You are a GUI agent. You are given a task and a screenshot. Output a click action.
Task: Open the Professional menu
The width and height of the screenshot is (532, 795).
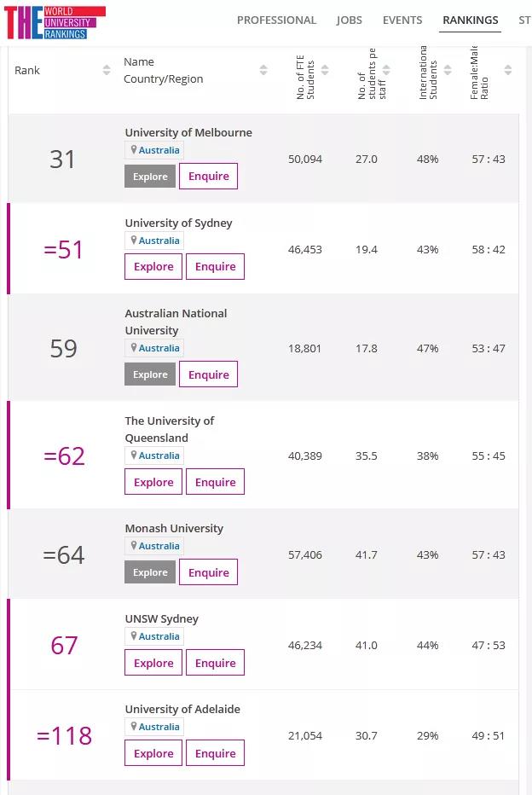pyautogui.click(x=276, y=20)
